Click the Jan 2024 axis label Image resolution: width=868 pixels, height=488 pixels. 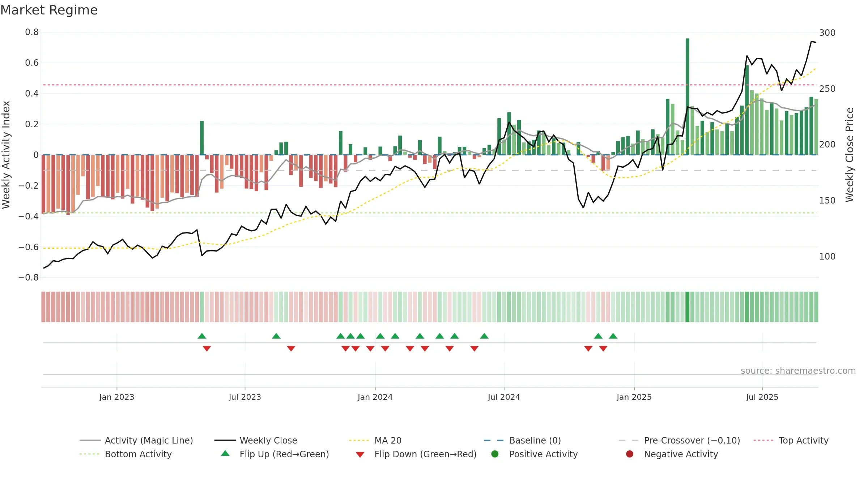click(x=375, y=397)
